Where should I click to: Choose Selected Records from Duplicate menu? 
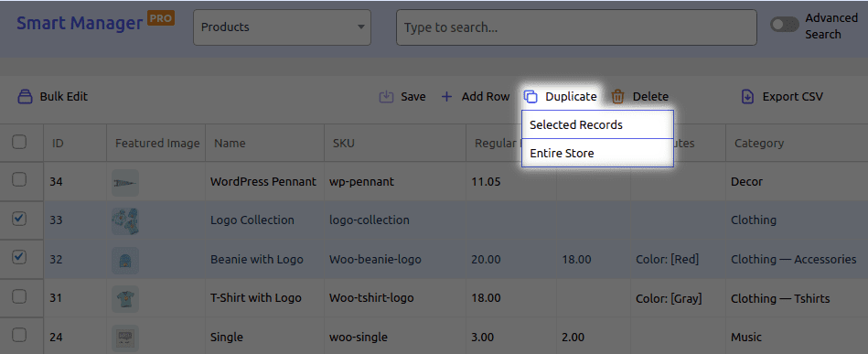point(597,124)
